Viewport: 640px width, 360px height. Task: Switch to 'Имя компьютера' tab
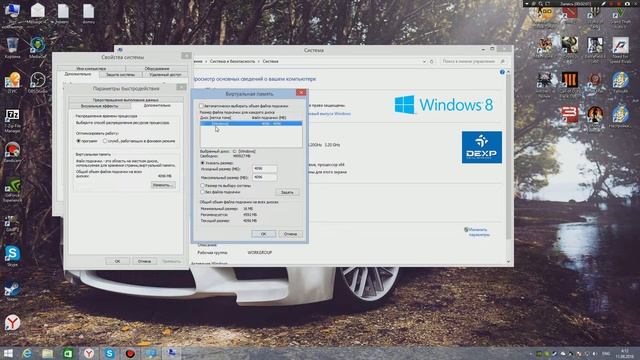91,69
